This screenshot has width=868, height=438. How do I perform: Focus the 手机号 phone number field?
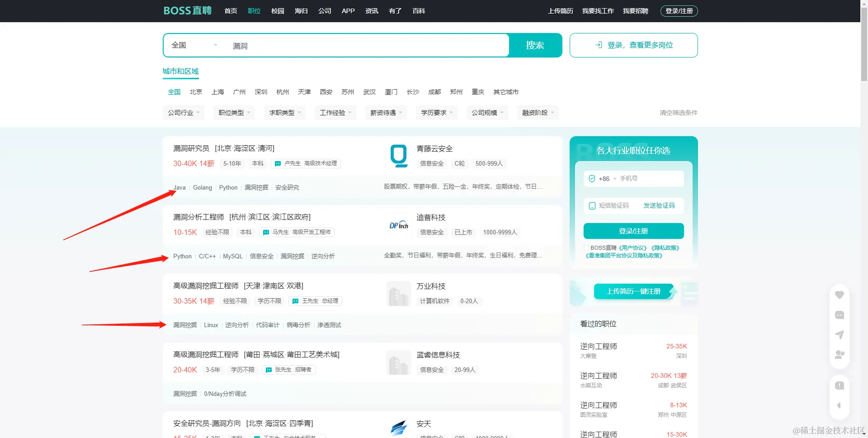[x=651, y=179]
